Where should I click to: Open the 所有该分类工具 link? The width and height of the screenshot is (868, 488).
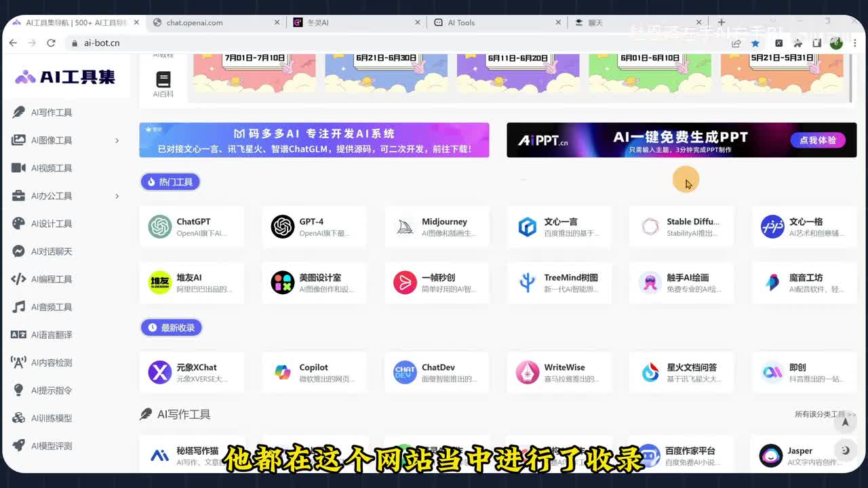825,414
